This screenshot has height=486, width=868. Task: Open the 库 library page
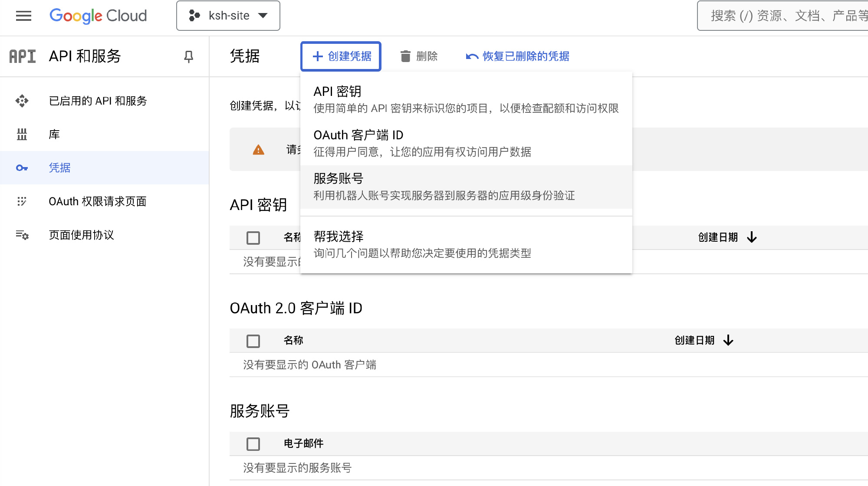[x=105, y=135]
